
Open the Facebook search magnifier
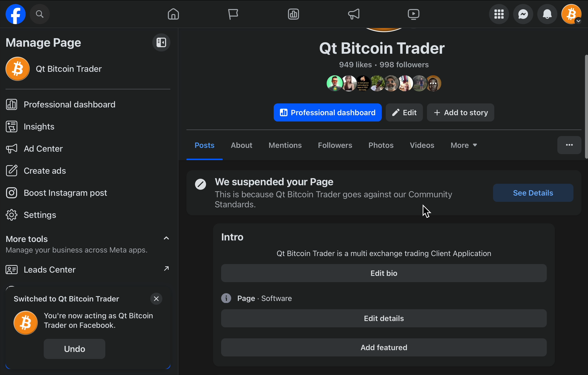point(39,14)
